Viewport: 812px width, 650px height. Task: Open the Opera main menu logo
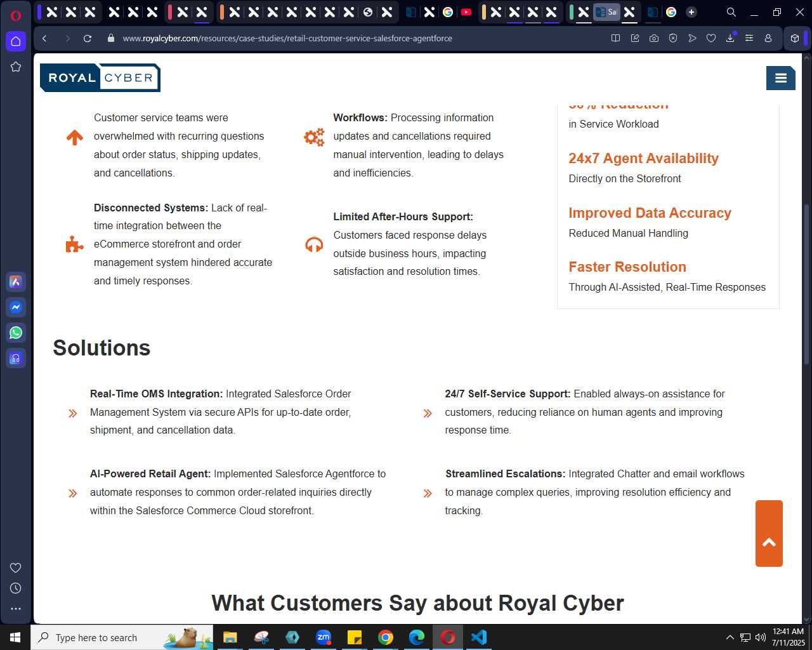pyautogui.click(x=16, y=16)
